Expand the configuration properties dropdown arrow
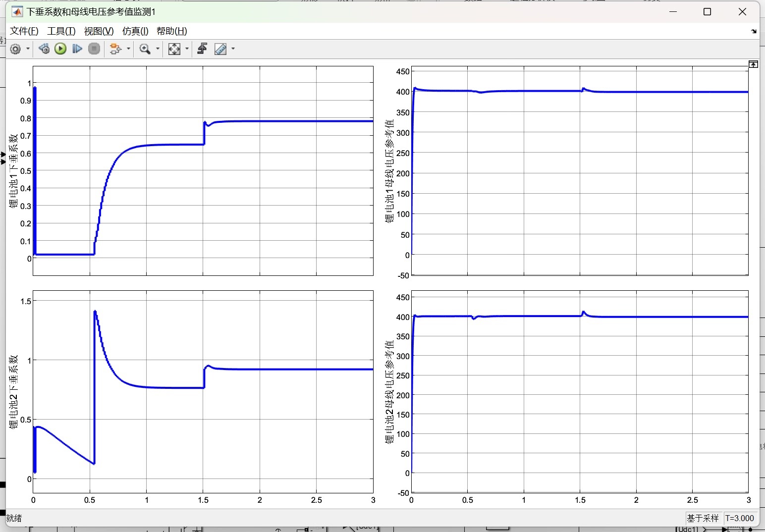Image resolution: width=765 pixels, height=532 pixels. pos(28,49)
